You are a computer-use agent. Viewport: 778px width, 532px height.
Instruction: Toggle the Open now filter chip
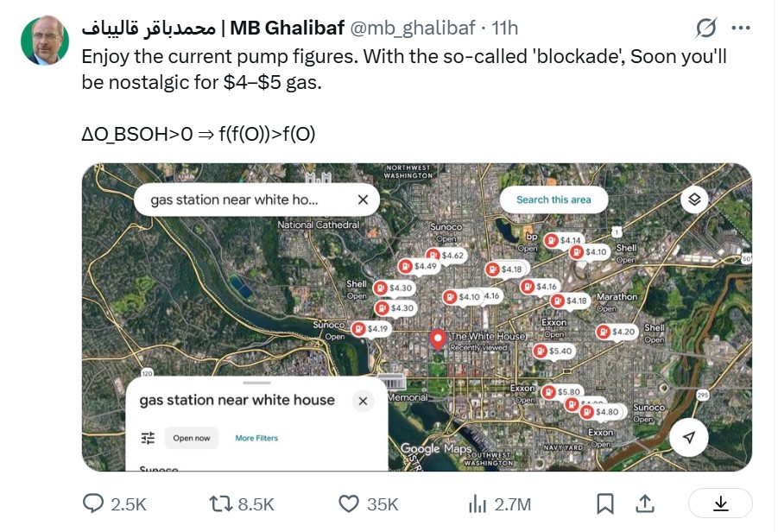(192, 438)
